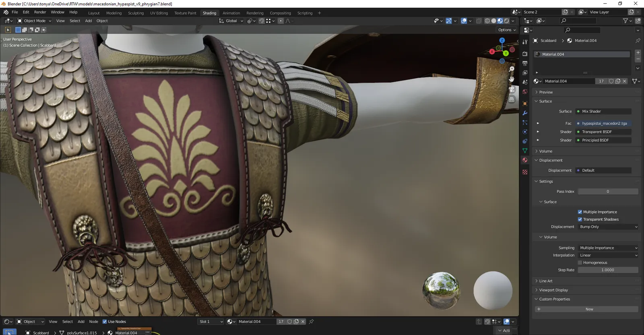Click New custom property button
This screenshot has width=644, height=335.
coord(586,309)
